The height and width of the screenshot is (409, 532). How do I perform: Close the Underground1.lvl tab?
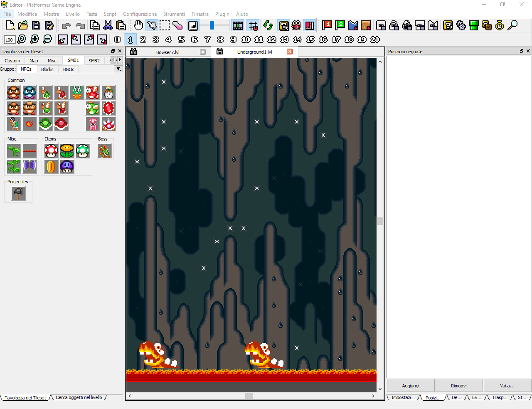coord(290,52)
